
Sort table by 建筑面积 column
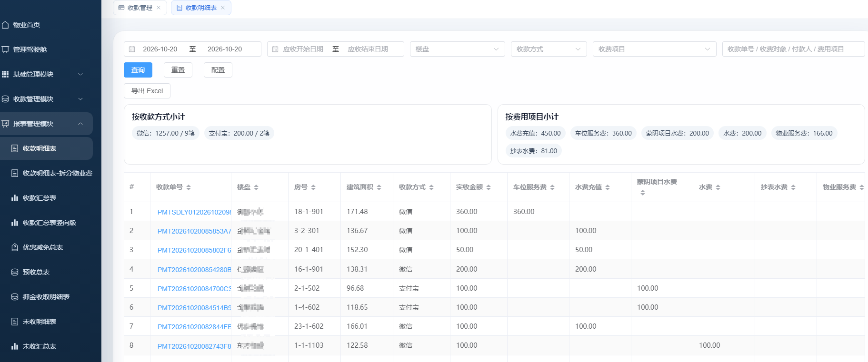coord(379,187)
